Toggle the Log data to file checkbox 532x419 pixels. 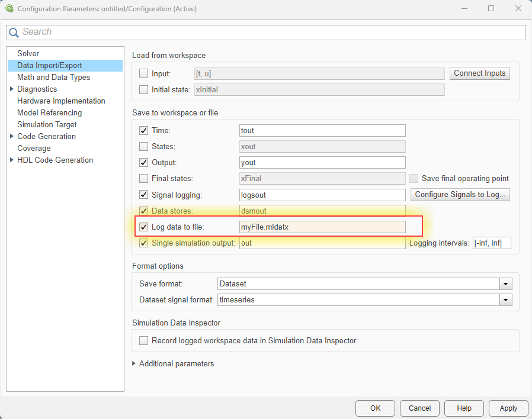144,227
